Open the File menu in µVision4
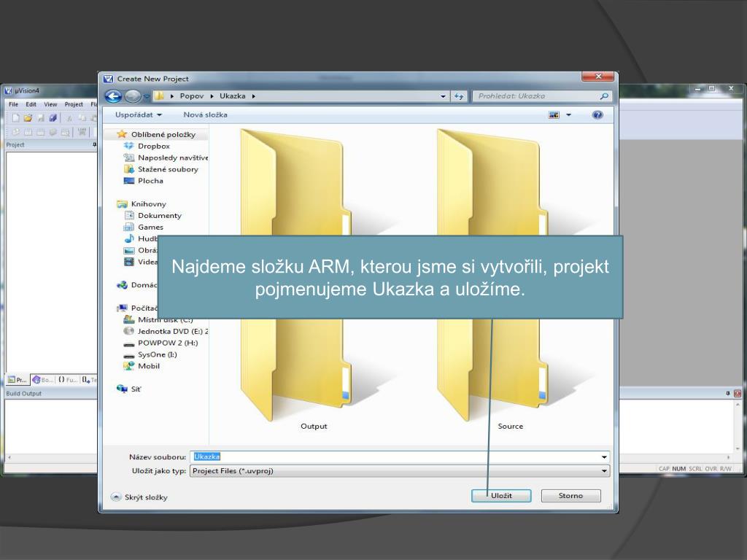 coord(13,104)
